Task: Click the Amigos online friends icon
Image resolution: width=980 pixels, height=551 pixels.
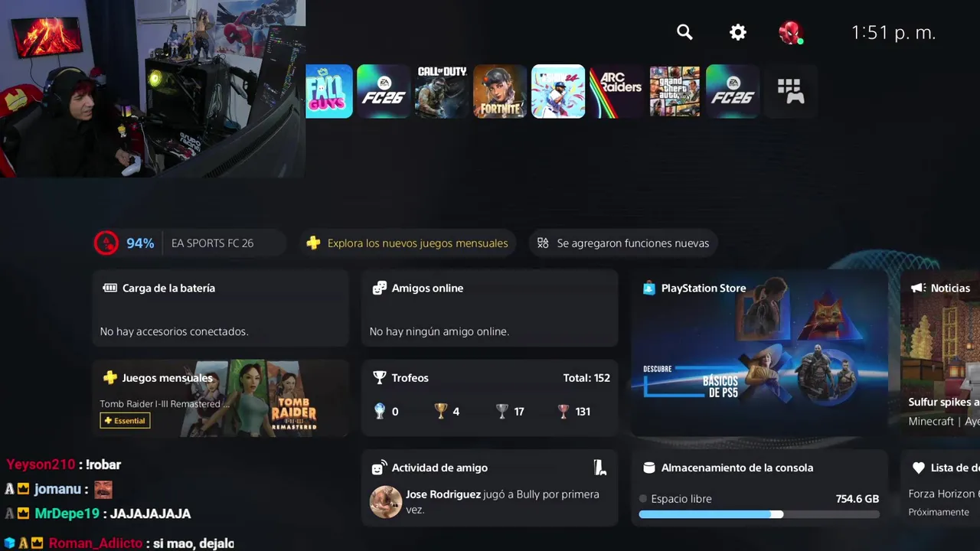Action: tap(379, 289)
